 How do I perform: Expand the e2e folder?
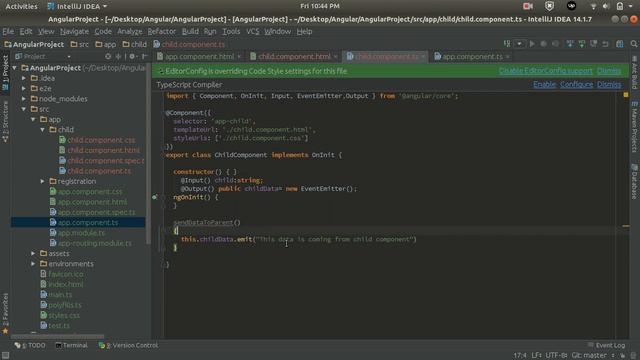24,88
